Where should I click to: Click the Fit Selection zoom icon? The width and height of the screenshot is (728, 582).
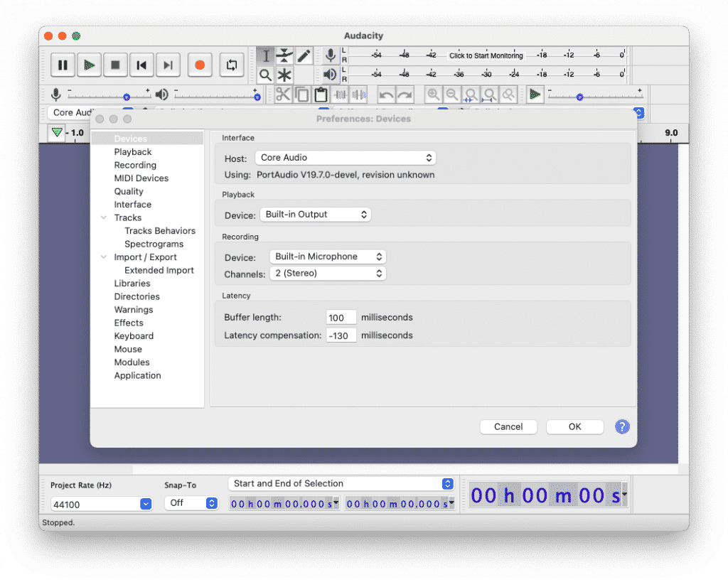tap(471, 95)
